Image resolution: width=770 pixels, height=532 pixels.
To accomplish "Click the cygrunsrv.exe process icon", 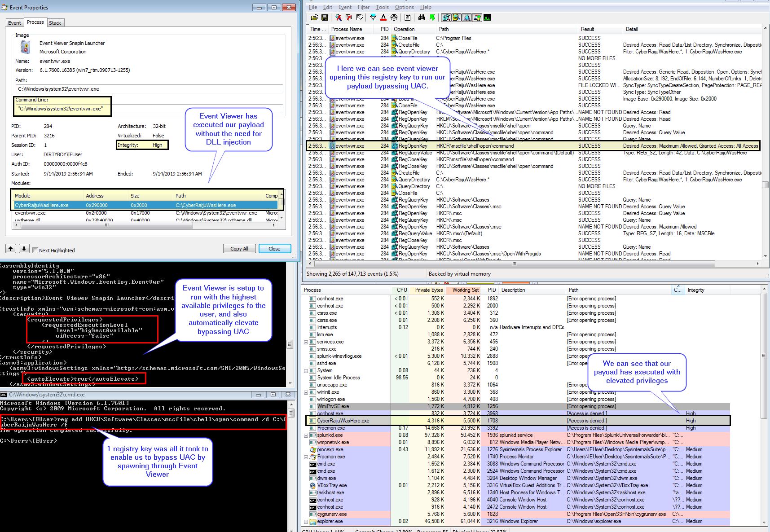I will pyautogui.click(x=312, y=514).
